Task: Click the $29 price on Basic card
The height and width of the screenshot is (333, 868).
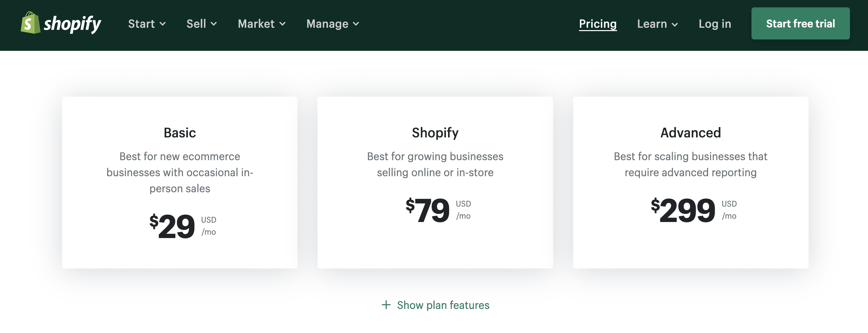Action: coord(172,226)
